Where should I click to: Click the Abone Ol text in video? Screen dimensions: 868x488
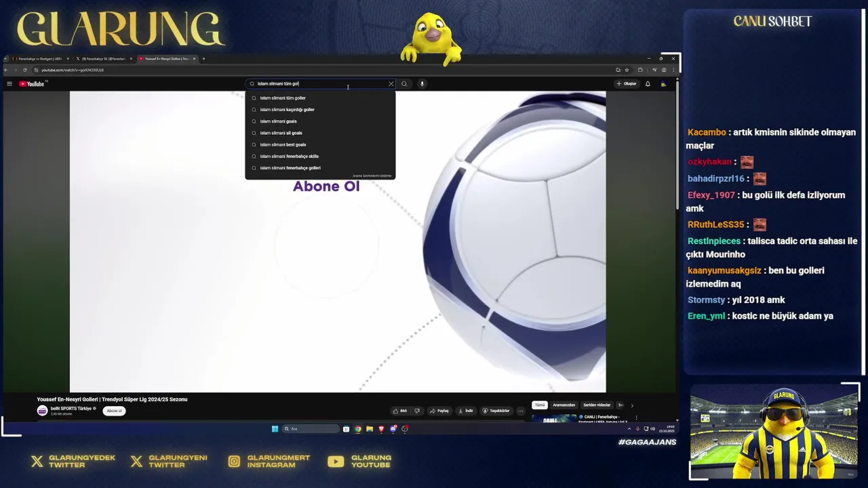[326, 186]
